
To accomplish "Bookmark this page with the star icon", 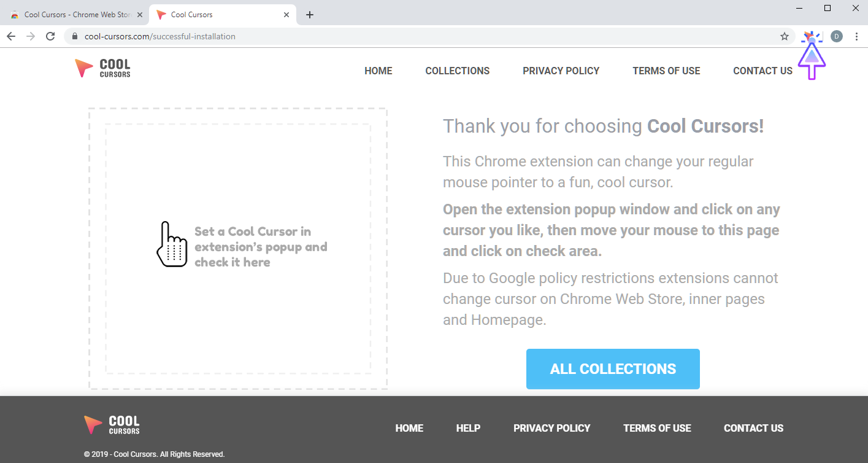I will coord(784,36).
